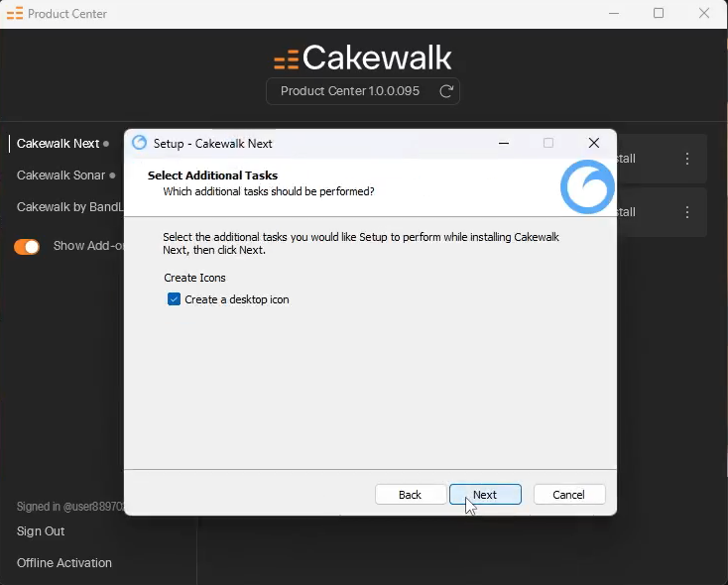
Task: Close the Setup - Cakewalk Next dialog
Action: tap(594, 143)
